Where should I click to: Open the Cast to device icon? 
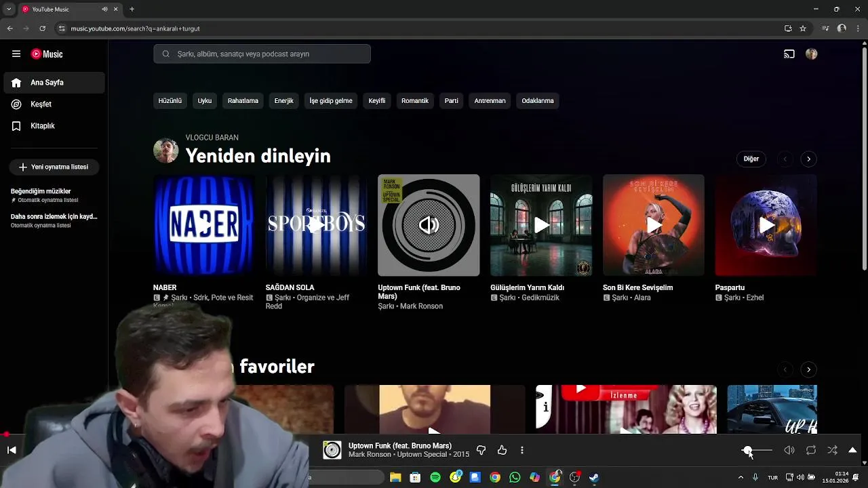[x=789, y=54]
